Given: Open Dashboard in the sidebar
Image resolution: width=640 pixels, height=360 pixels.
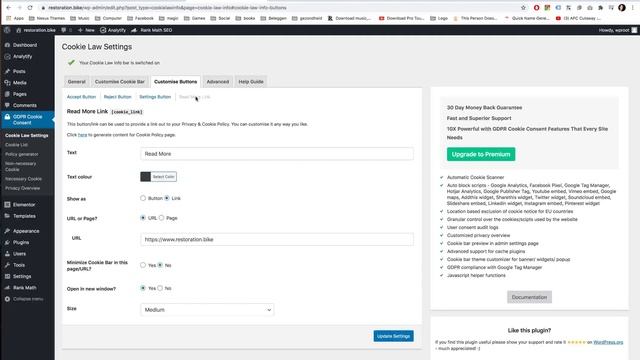Looking at the screenshot, I should 24,45.
